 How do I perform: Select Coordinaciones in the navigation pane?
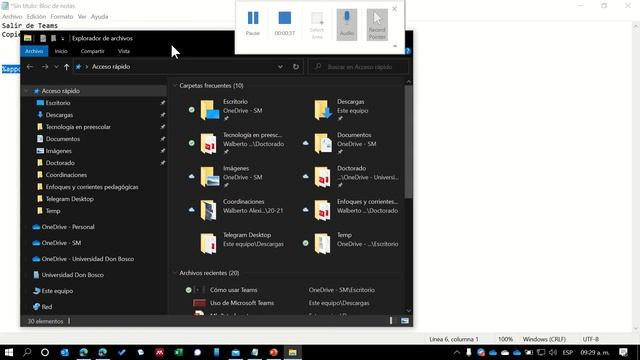coord(66,175)
